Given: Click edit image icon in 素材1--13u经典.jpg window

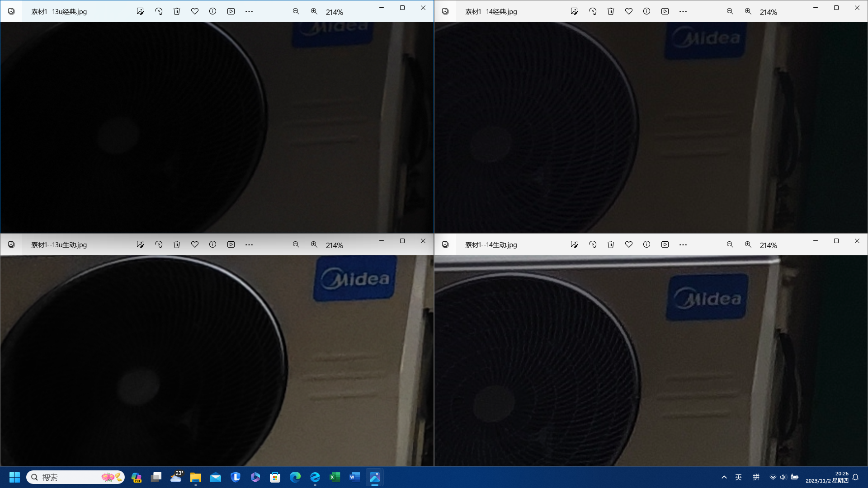Looking at the screenshot, I should (x=140, y=11).
